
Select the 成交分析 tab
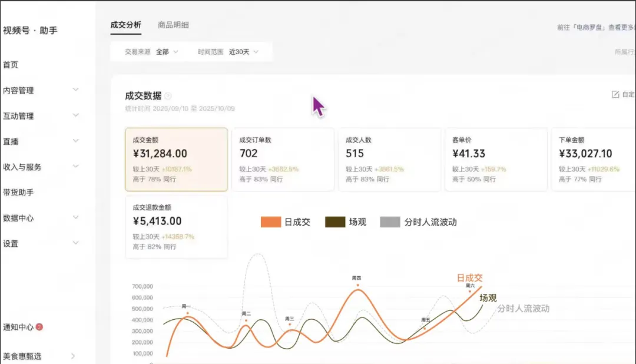coord(125,25)
